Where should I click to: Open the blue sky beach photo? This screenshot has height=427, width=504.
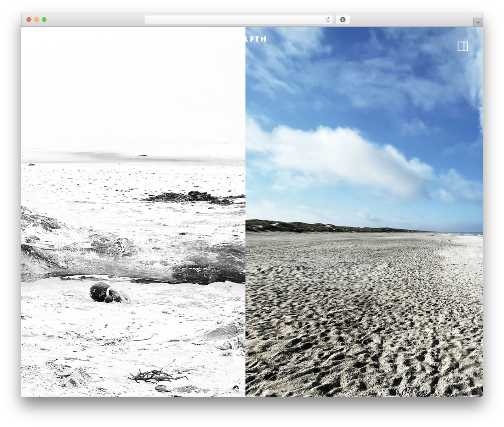(364, 212)
